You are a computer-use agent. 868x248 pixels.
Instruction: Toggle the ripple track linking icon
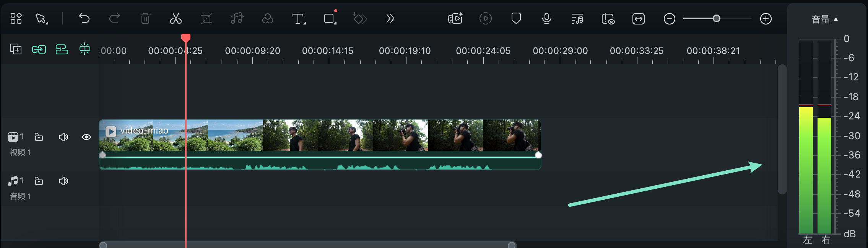[x=62, y=49]
